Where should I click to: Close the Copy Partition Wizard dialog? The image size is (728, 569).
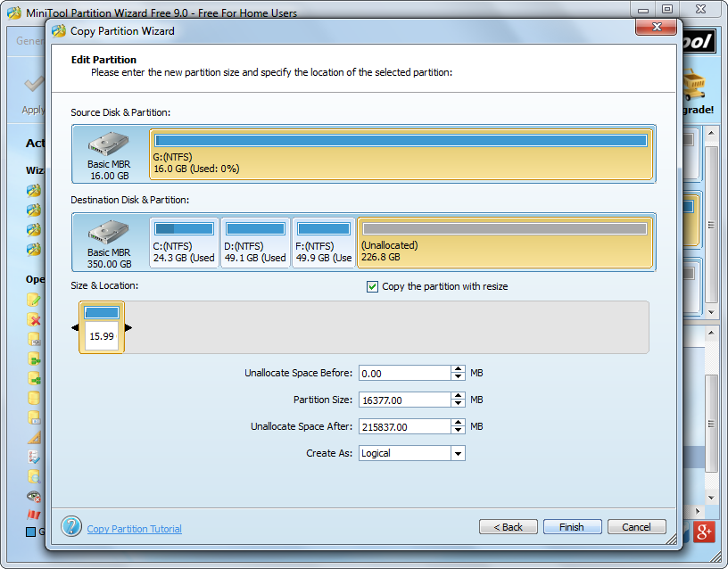(x=657, y=27)
